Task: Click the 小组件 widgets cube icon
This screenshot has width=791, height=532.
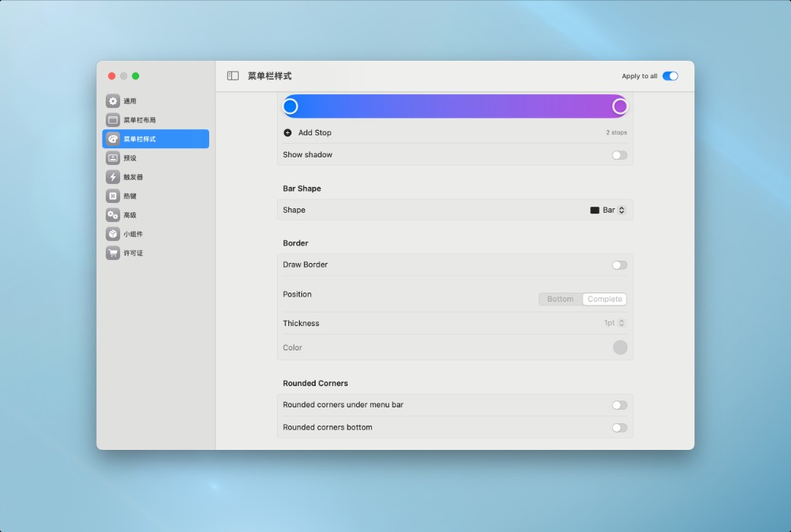Action: (113, 234)
